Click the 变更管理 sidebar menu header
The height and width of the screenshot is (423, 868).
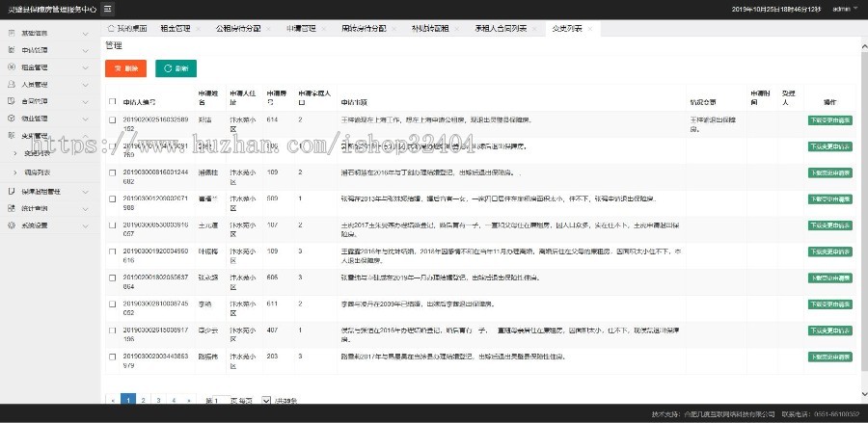(50, 136)
